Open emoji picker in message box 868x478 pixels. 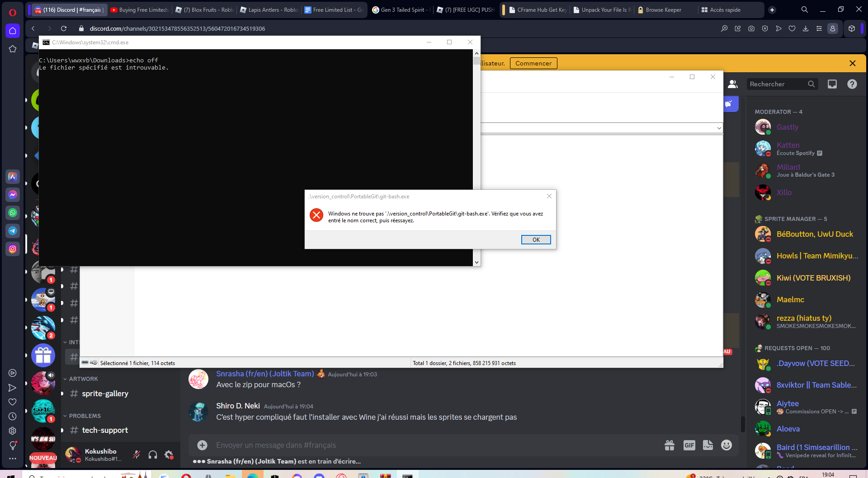point(726,445)
